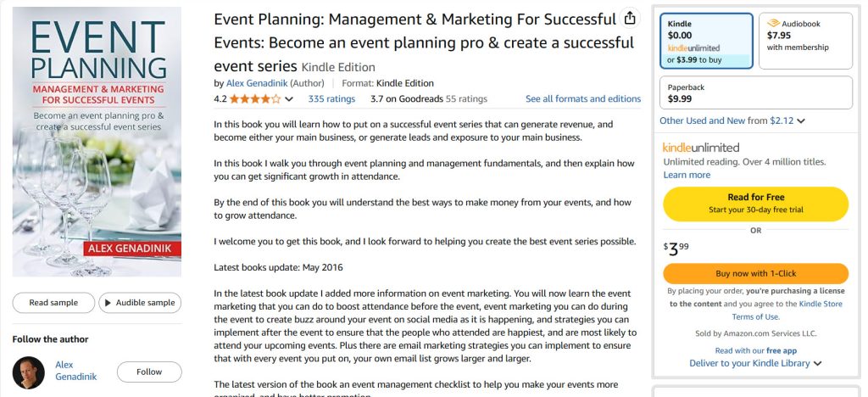Click the kindleunlimited logo in the buy box
Screen dimensions: 868x397
[700, 148]
